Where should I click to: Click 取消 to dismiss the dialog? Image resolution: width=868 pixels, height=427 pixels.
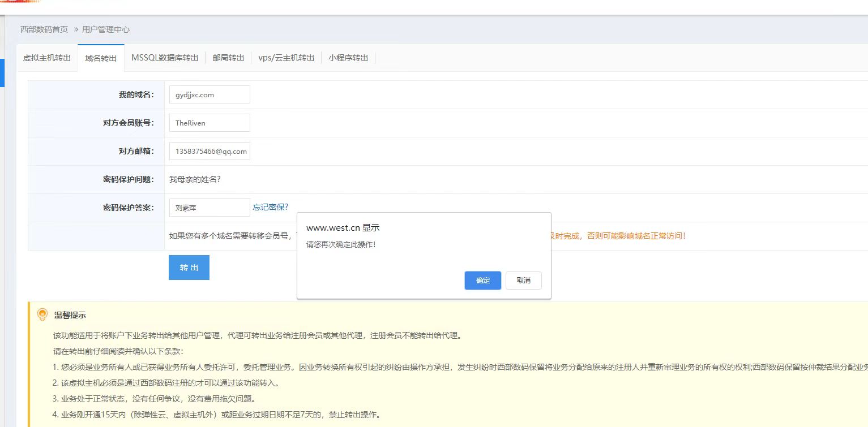click(523, 280)
